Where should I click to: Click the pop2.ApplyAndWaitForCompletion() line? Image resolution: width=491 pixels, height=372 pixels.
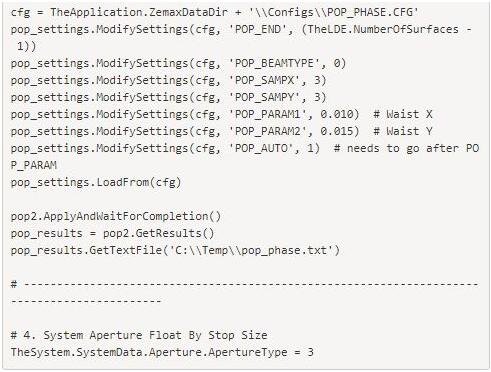[x=116, y=216]
